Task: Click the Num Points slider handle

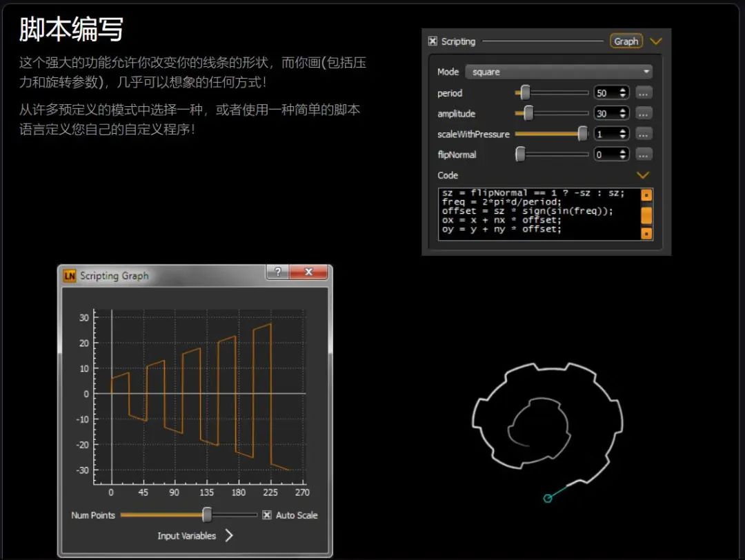Action: (206, 514)
